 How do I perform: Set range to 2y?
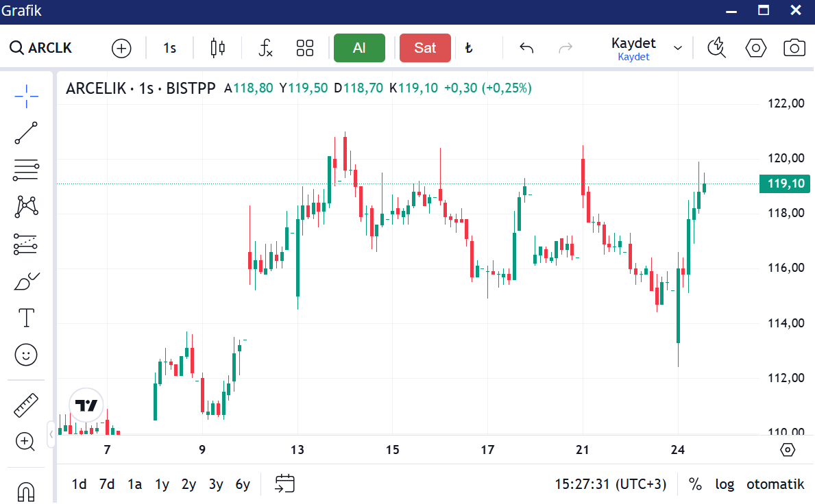click(x=188, y=484)
